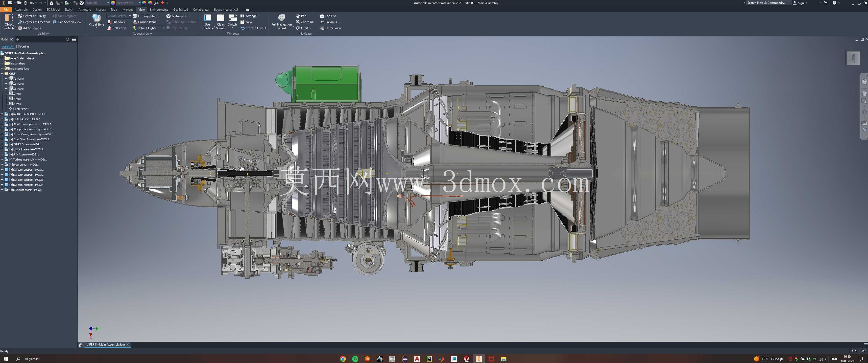Open the browser panel hamburger menu
The width and height of the screenshot is (868, 363).
pos(74,39)
